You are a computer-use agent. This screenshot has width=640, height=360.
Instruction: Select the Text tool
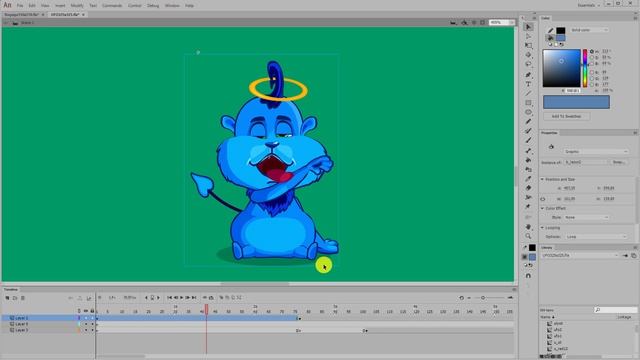[x=528, y=84]
